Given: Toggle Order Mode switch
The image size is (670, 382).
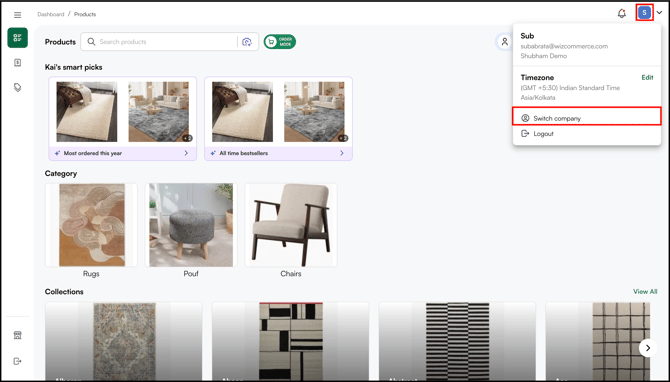Looking at the screenshot, I should [280, 41].
